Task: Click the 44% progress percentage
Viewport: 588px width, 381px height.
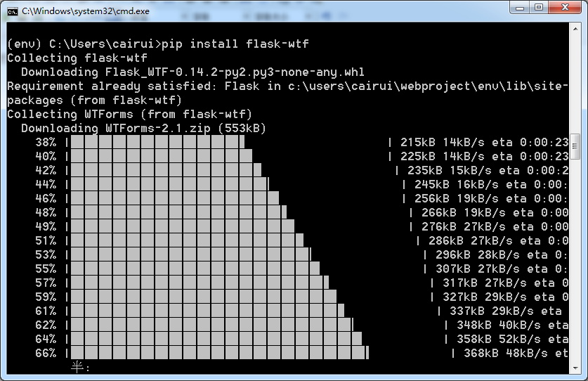Action: tap(46, 185)
